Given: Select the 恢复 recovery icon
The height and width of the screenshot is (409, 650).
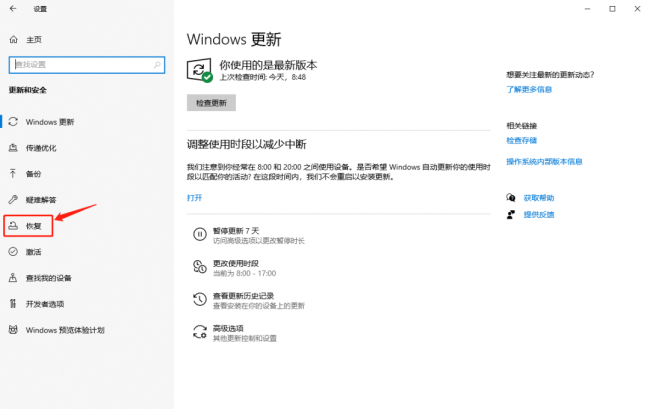Looking at the screenshot, I should [13, 226].
